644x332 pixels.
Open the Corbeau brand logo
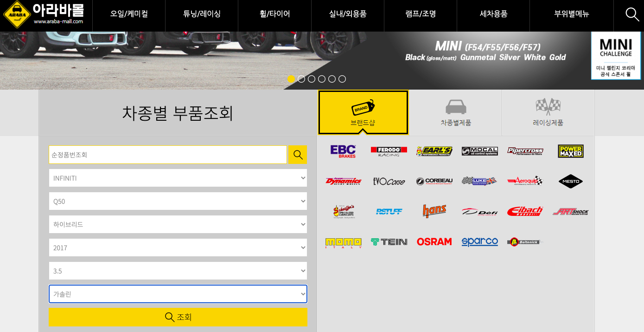pos(434,181)
